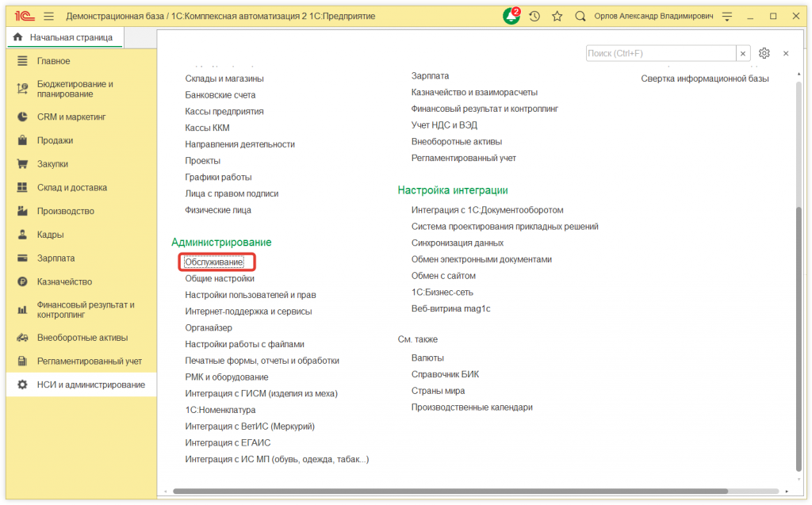Open favorites star icon
The height and width of the screenshot is (505, 812).
[x=557, y=16]
